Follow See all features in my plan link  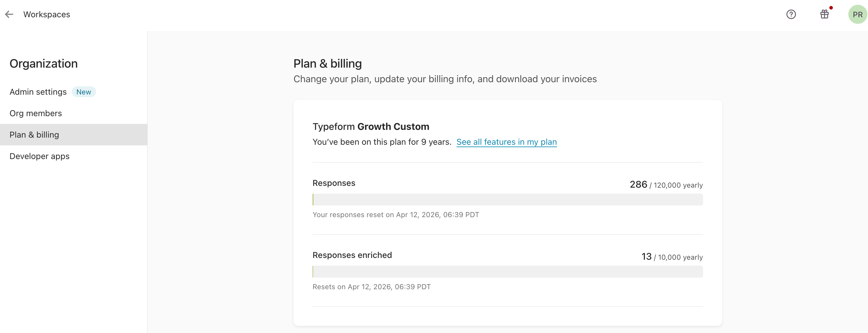tap(506, 142)
